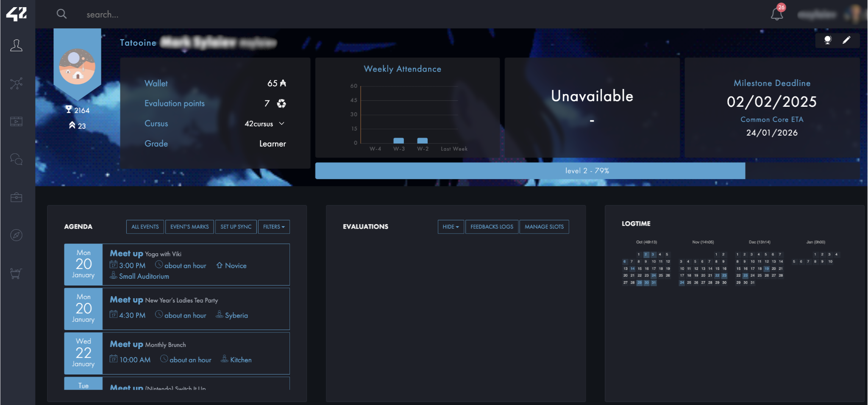Click the Common Core ETA date 24/01/2026
Image resolution: width=868 pixels, height=405 pixels.
point(772,133)
